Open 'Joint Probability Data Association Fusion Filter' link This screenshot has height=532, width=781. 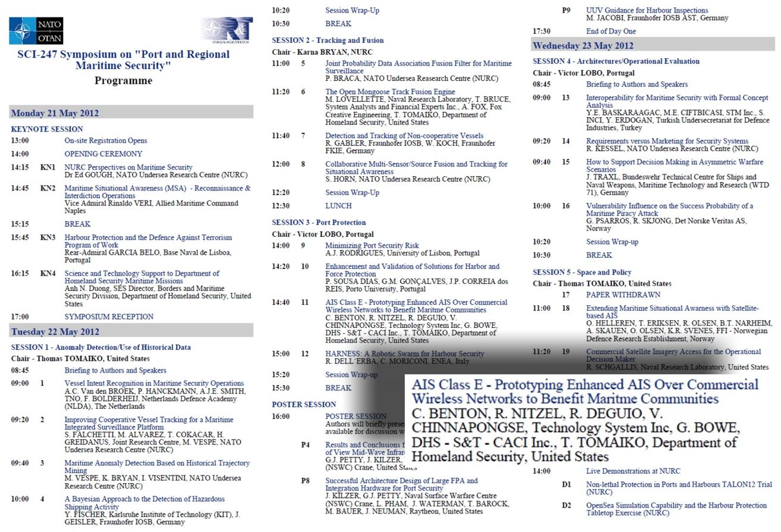(x=418, y=67)
